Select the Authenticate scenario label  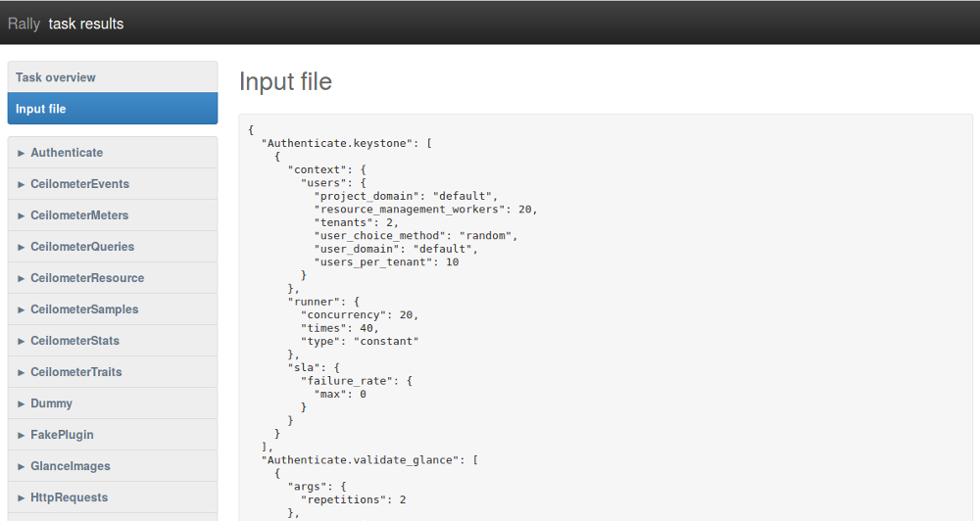[67, 153]
